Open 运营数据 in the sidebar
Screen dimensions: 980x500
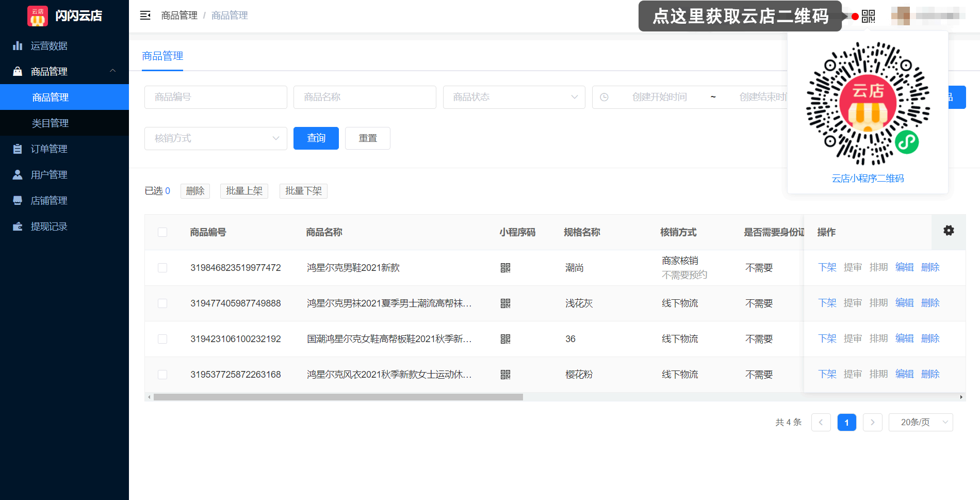pyautogui.click(x=64, y=46)
